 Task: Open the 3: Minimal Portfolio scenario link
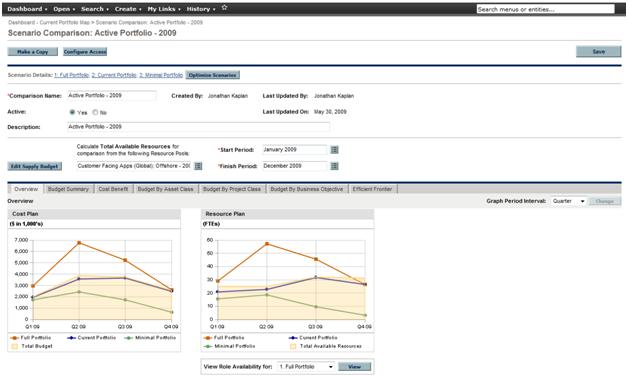pos(161,75)
